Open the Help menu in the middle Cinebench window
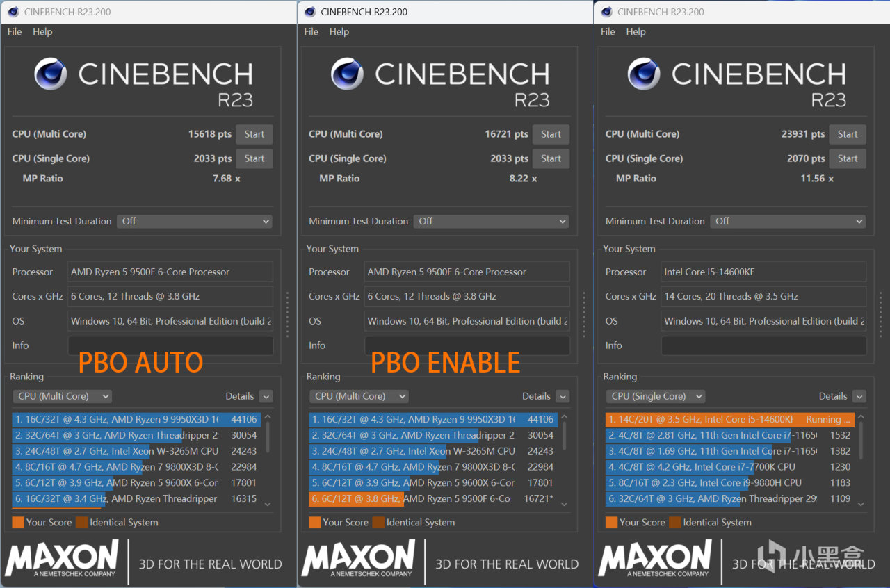The width and height of the screenshot is (890, 588). tap(339, 32)
